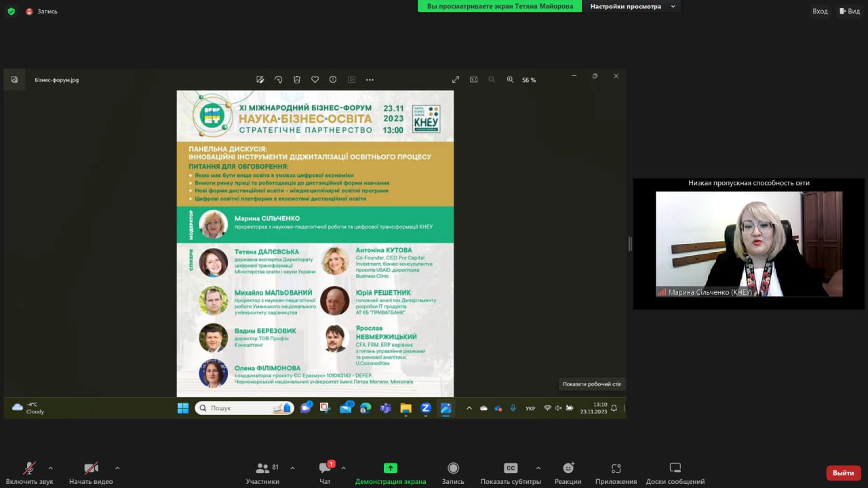Viewport: 868px width, 488px height.
Task: Click the Пошук taskbar search box
Action: pos(245,408)
